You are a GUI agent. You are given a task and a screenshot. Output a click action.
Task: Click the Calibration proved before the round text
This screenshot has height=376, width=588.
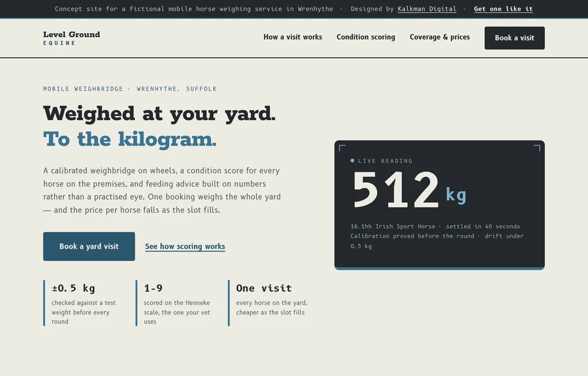[x=437, y=241]
